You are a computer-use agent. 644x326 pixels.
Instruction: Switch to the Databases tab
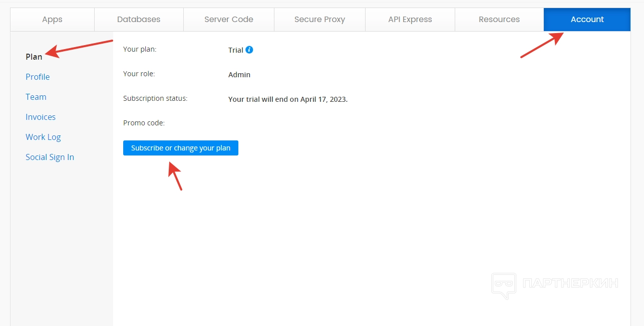139,20
